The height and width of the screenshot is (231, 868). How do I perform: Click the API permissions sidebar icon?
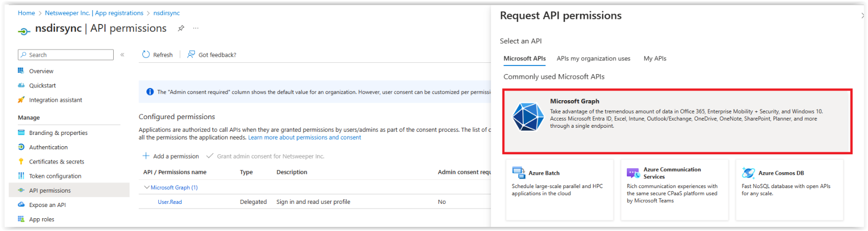(x=21, y=190)
